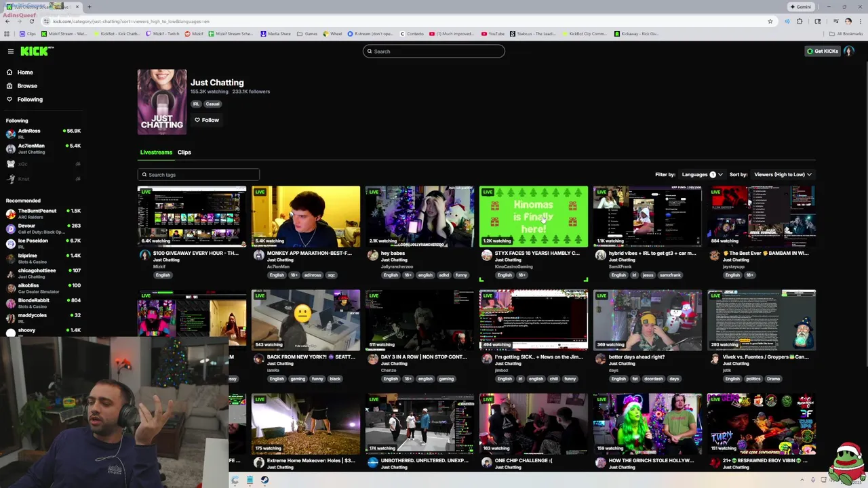This screenshot has width=868, height=488.
Task: Click the Kick logo
Action: coord(37,51)
